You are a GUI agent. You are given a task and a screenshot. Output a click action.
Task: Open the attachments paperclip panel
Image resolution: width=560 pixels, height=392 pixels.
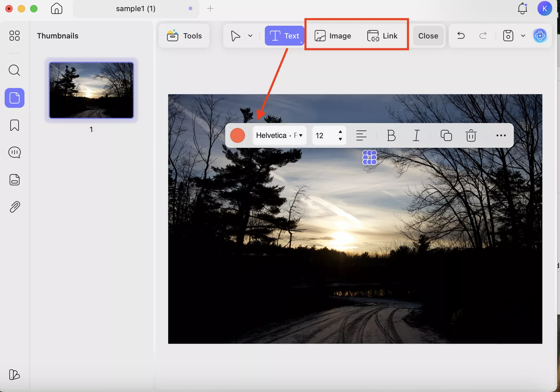click(15, 207)
